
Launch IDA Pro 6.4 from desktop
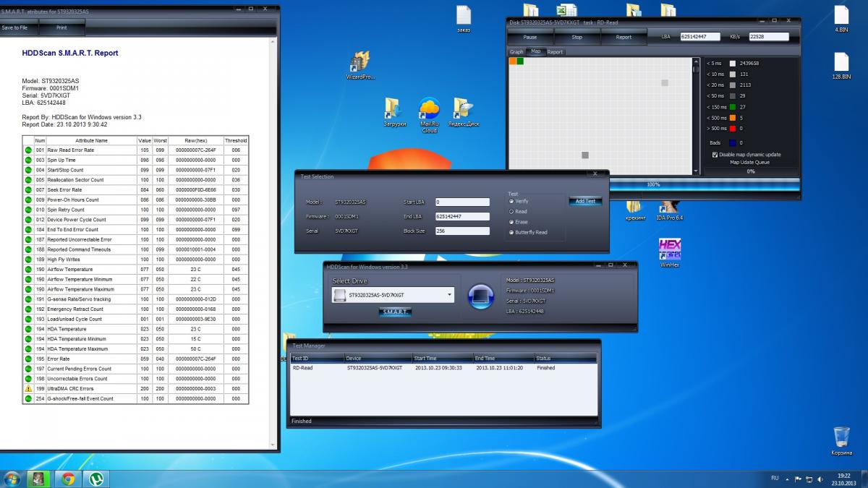669,208
